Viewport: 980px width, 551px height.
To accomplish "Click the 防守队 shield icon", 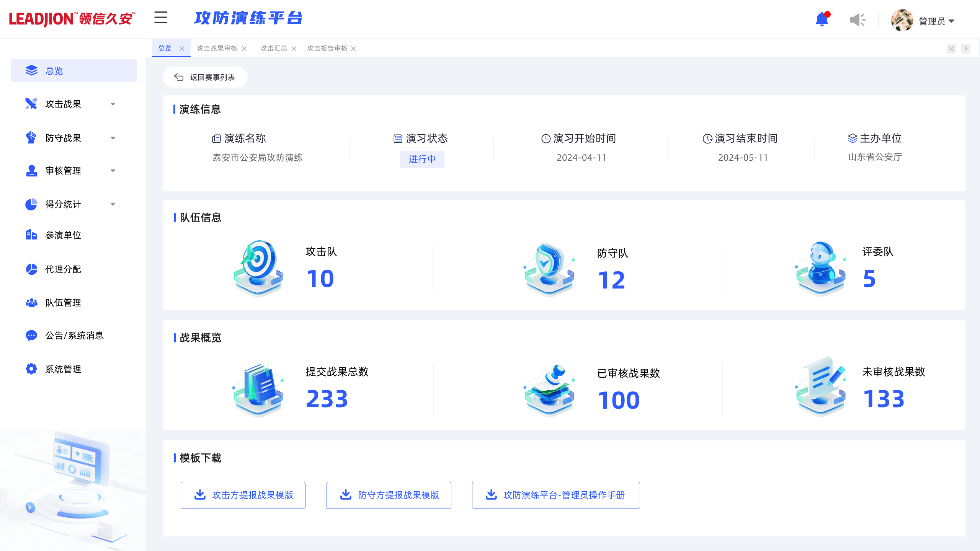I will pyautogui.click(x=549, y=269).
